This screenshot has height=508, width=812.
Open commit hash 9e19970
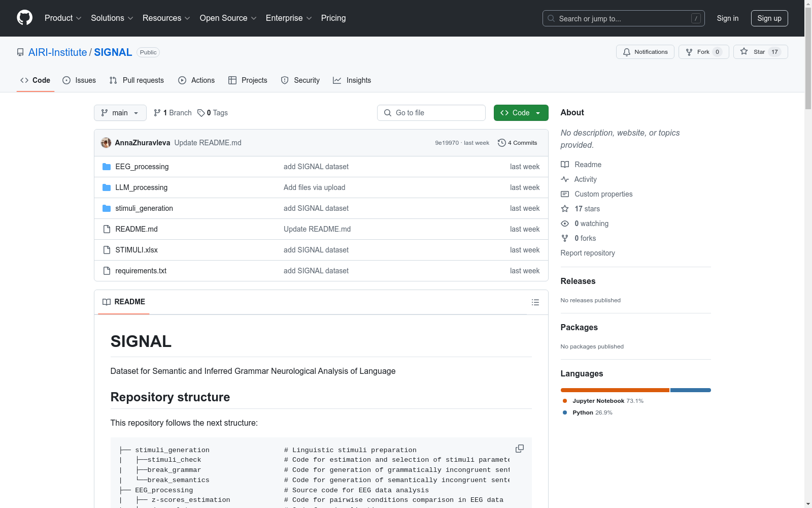tap(447, 143)
